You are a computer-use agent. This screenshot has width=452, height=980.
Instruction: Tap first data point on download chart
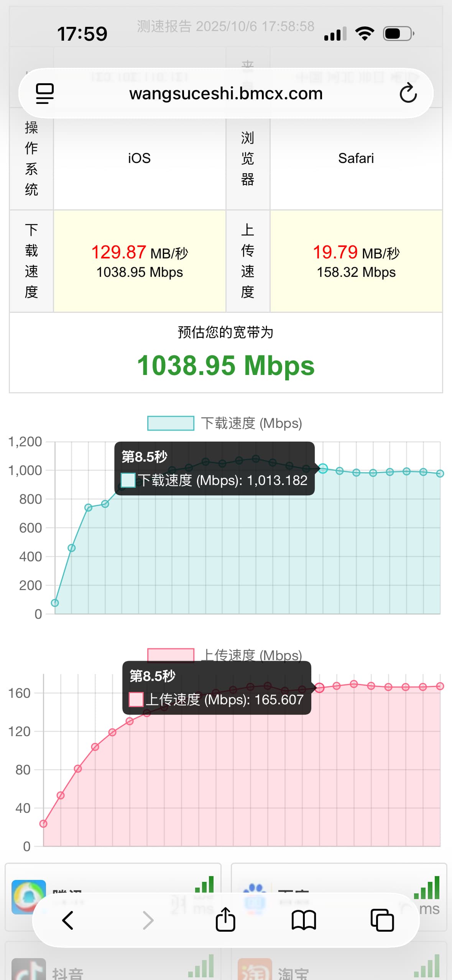point(55,603)
